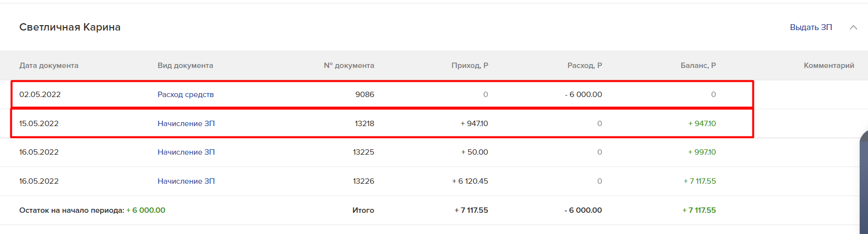Click the Приход, Р column header

[470, 66]
